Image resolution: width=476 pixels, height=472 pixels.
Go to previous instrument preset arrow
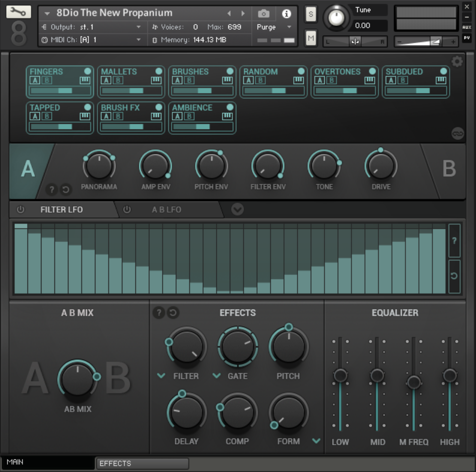pyautogui.click(x=229, y=13)
